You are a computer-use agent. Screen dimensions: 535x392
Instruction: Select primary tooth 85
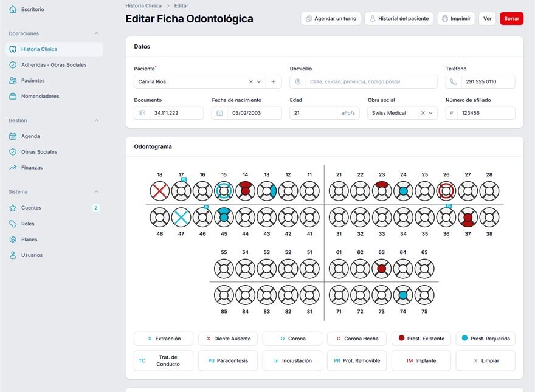[x=224, y=295]
